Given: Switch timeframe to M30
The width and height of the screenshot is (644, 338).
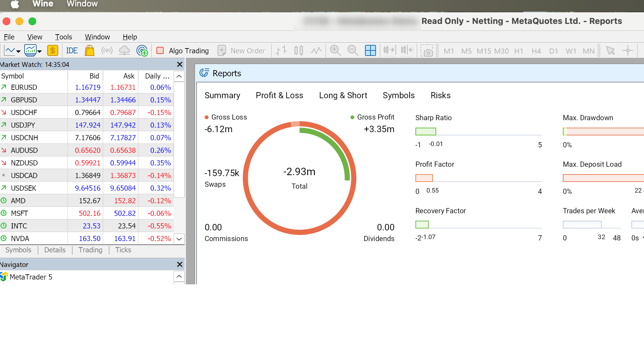Looking at the screenshot, I should [501, 51].
